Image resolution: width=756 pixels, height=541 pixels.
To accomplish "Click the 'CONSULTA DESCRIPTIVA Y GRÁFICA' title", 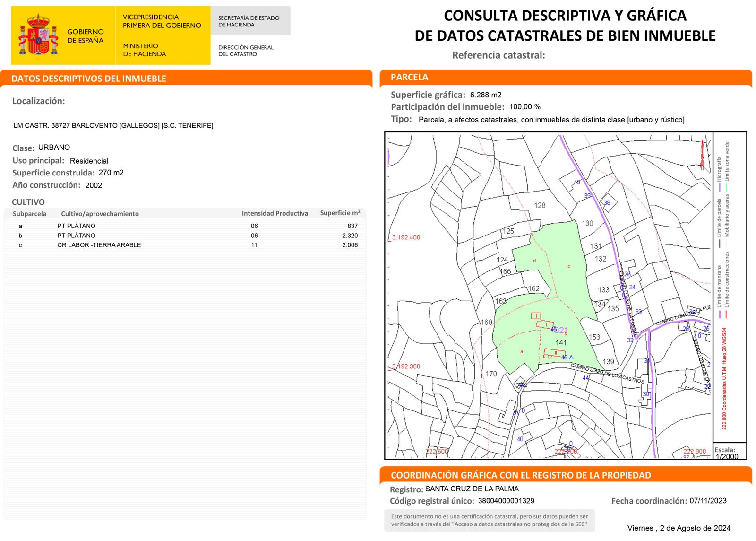I will pos(565,16).
